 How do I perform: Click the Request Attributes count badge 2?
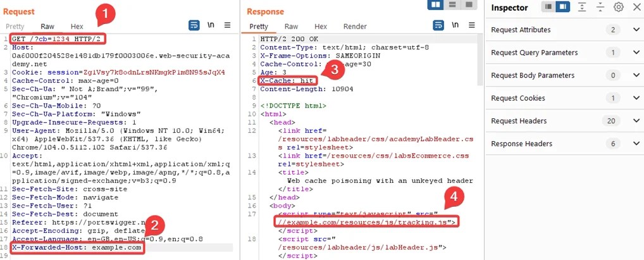(613, 30)
